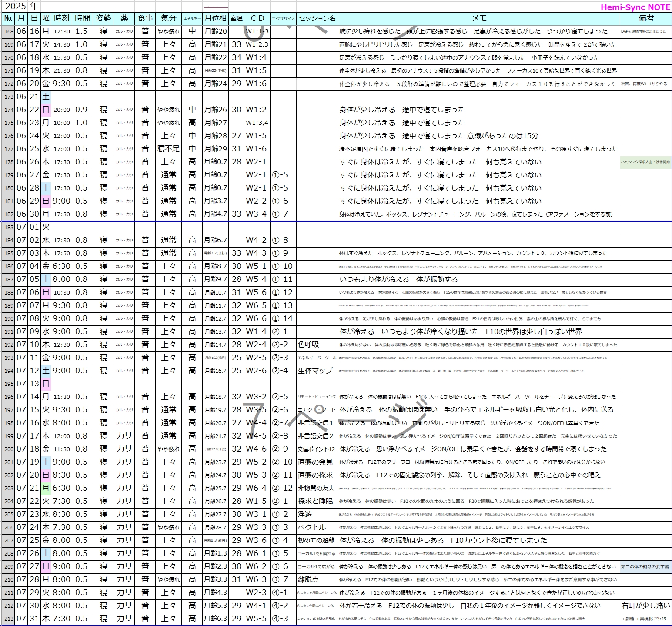Select the 月齢6.3 cell
The image size is (672, 626).
point(216,619)
